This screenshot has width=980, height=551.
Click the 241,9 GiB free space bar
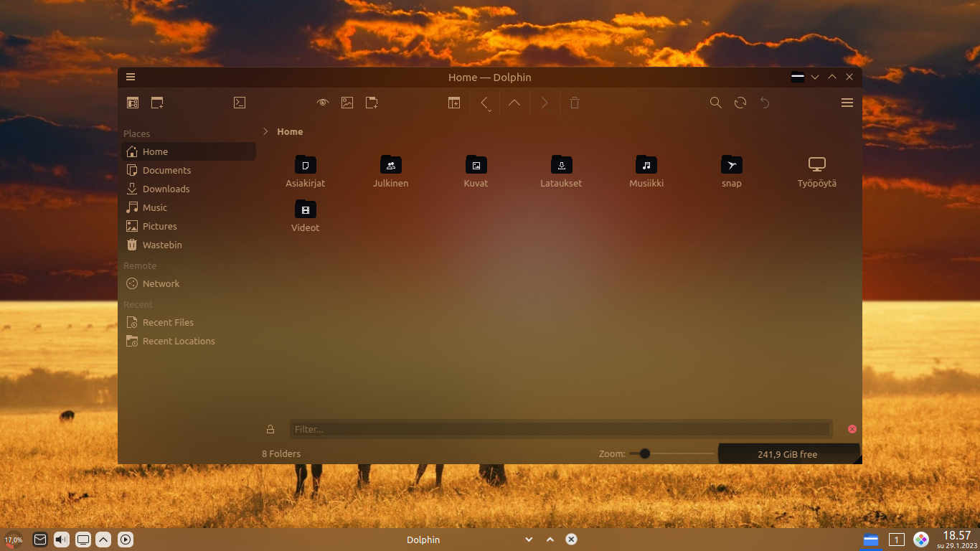pos(788,454)
